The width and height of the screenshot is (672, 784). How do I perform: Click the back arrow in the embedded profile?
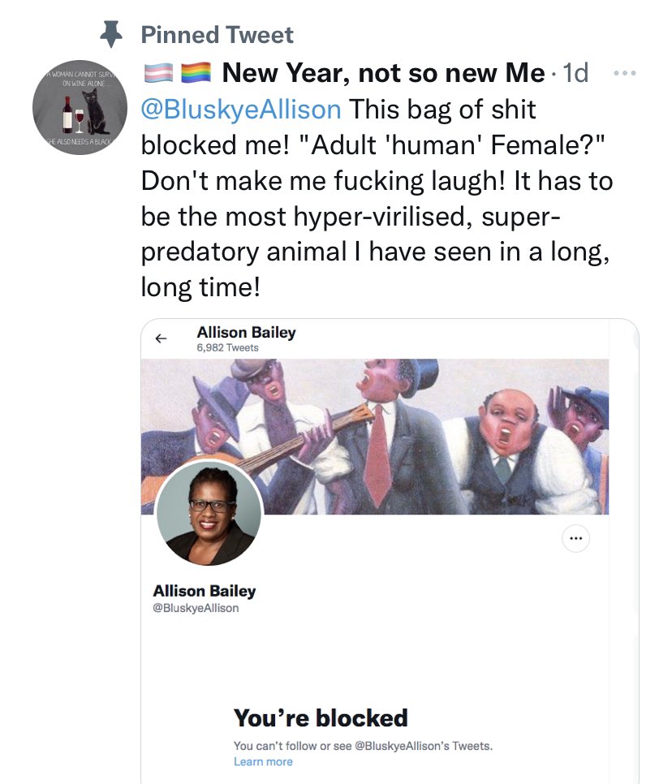coord(161,338)
